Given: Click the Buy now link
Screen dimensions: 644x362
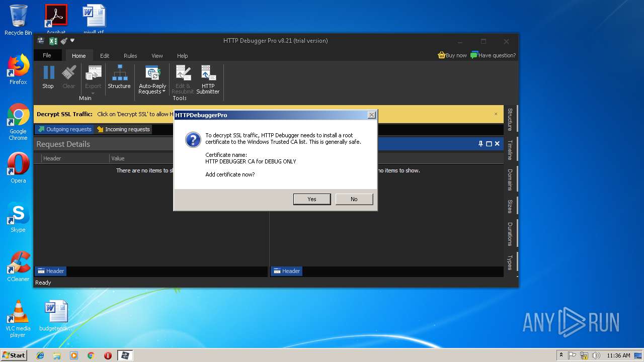Looking at the screenshot, I should point(452,55).
